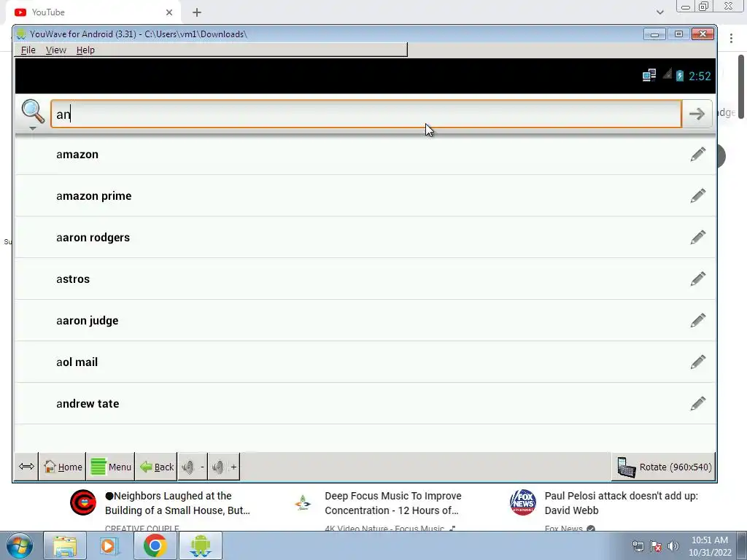
Task: Click pencil icon beside andrew tate
Action: point(698,403)
